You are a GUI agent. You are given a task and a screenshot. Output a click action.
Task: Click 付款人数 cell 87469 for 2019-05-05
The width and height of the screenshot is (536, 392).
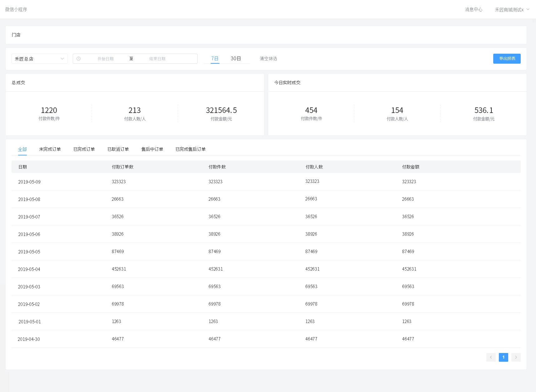[x=311, y=252]
